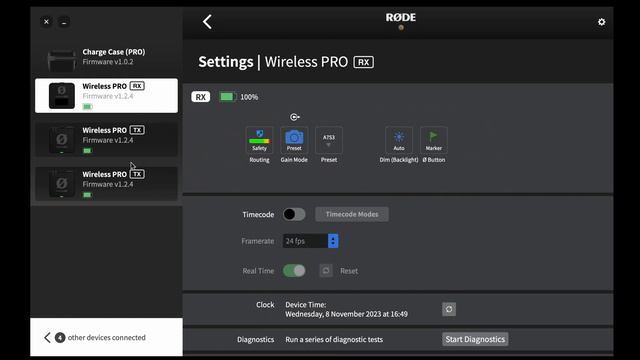This screenshot has width=640, height=360.
Task: Click the Wireless PRO RX device thumbnail
Action: 62,96
